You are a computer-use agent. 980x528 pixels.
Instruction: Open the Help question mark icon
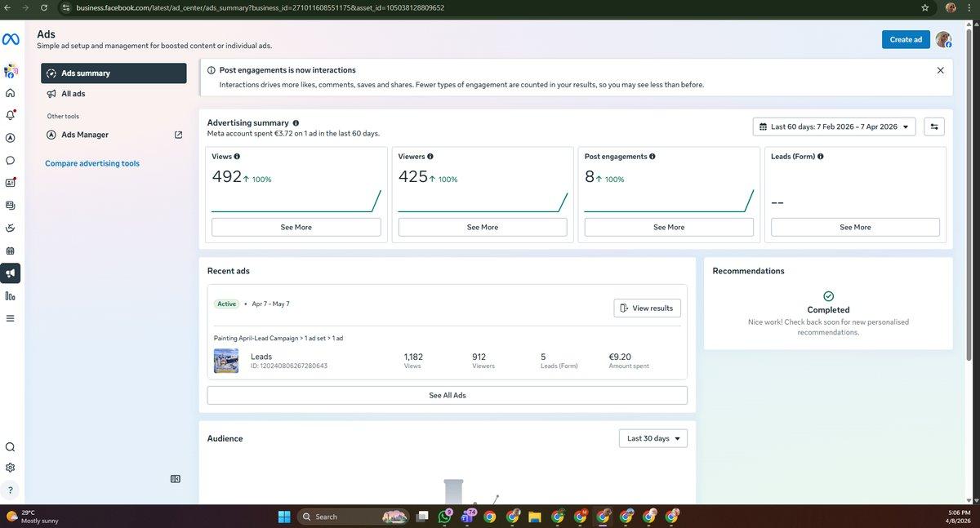click(10, 490)
